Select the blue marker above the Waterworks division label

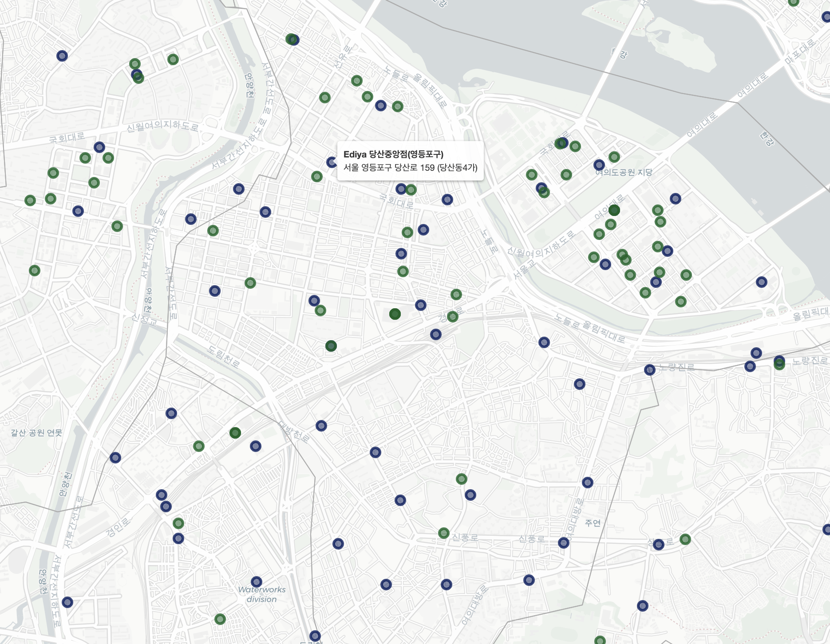tap(257, 582)
